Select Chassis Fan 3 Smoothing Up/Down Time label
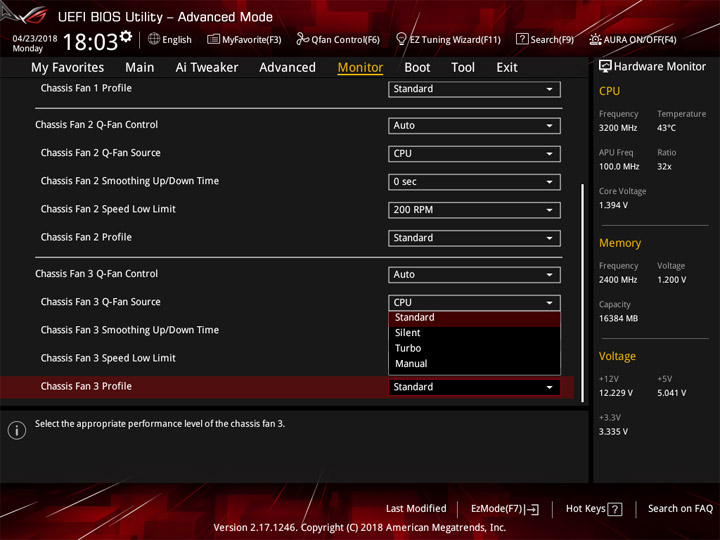720x540 pixels. tap(129, 330)
